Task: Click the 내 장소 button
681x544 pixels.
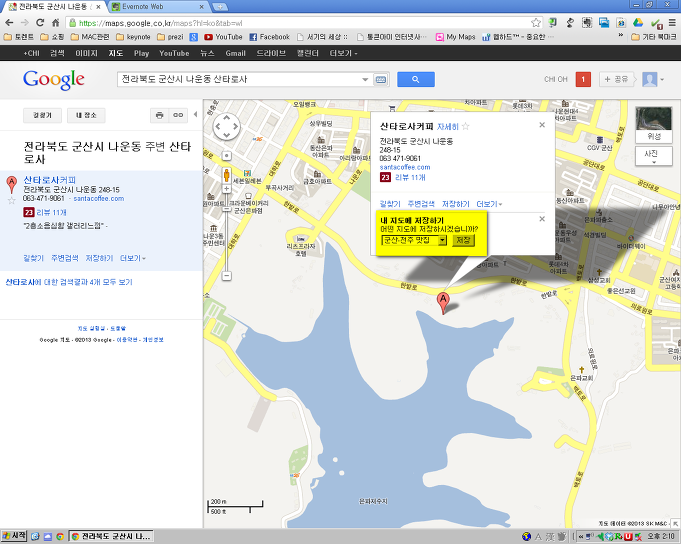Action: click(x=86, y=115)
